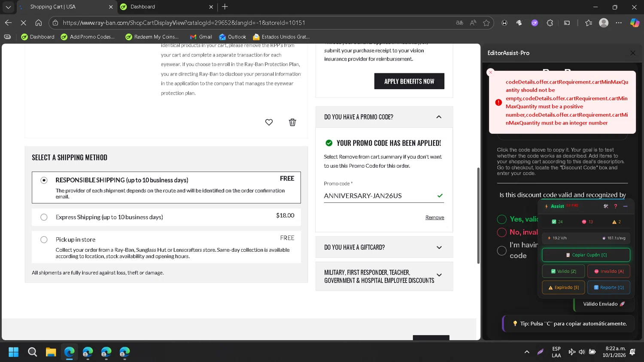Expand the Do You Have a Giftcard section
644x362 pixels.
tap(439, 247)
